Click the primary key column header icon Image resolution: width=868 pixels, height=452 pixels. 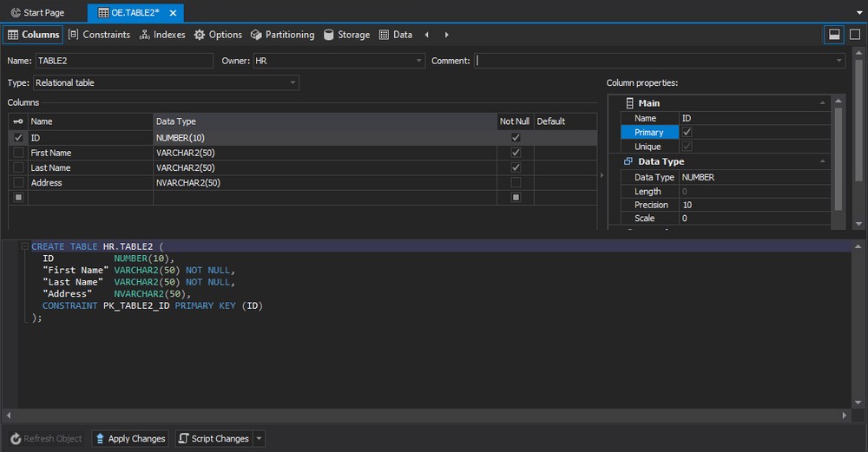click(18, 121)
